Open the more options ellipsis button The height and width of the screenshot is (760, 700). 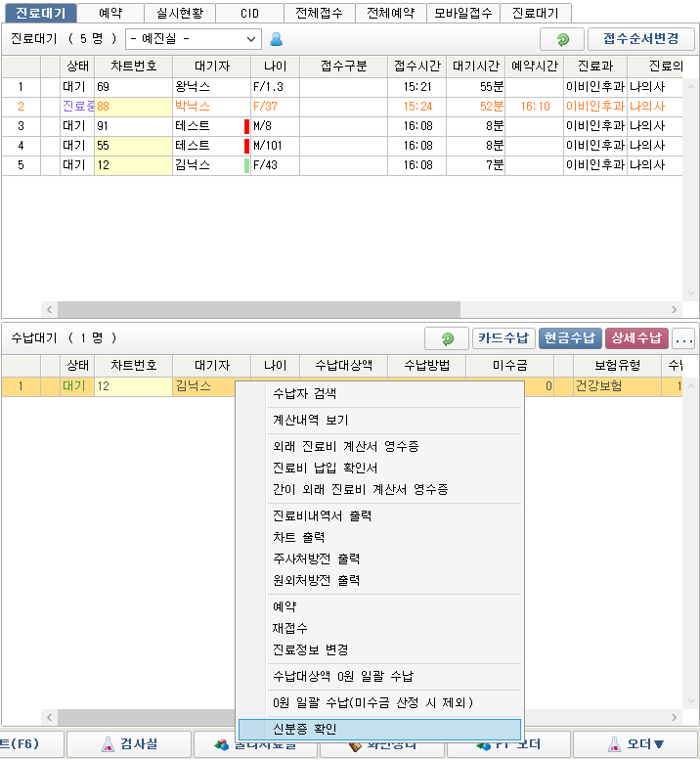tap(683, 338)
